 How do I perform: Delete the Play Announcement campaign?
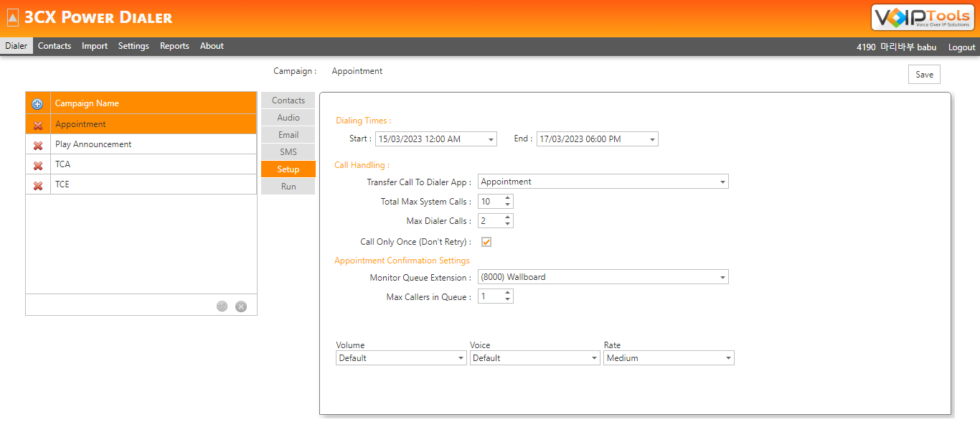pyautogui.click(x=37, y=144)
